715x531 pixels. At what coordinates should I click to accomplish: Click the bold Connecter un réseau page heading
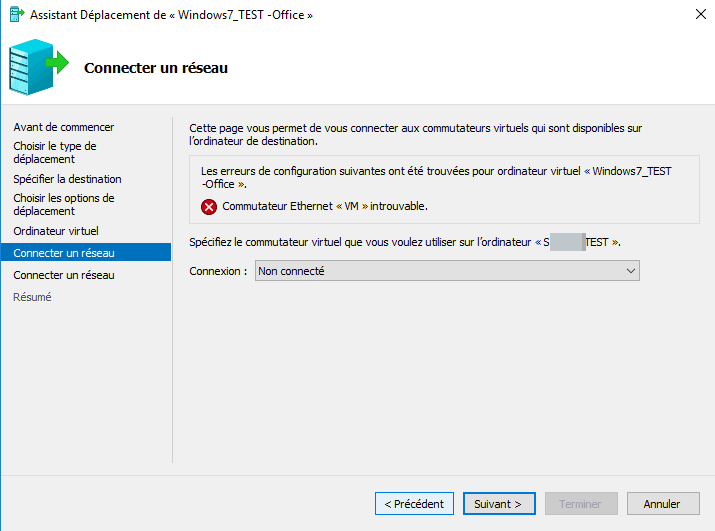click(156, 68)
